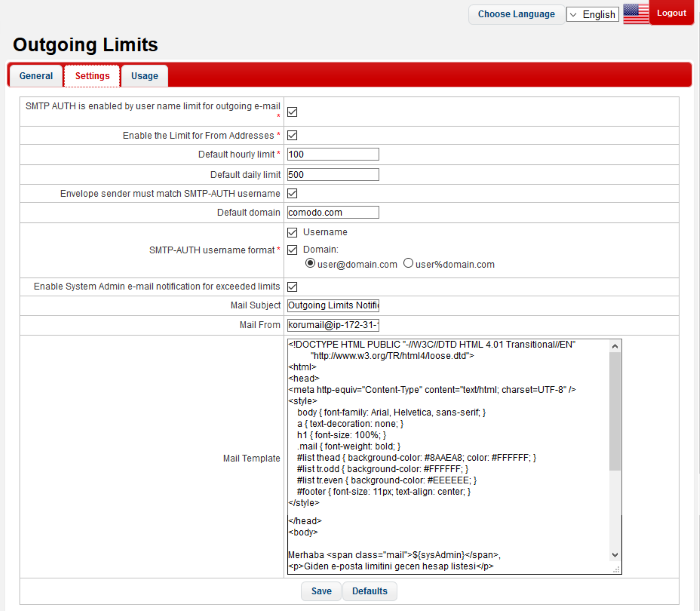Toggle Envelope sender must match SMTP-AUTH username
Image resolution: width=700 pixels, height=611 pixels.
292,193
